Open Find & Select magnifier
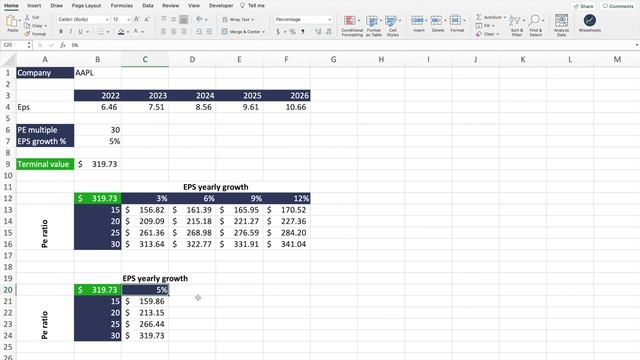The image size is (640, 360). tap(536, 26)
